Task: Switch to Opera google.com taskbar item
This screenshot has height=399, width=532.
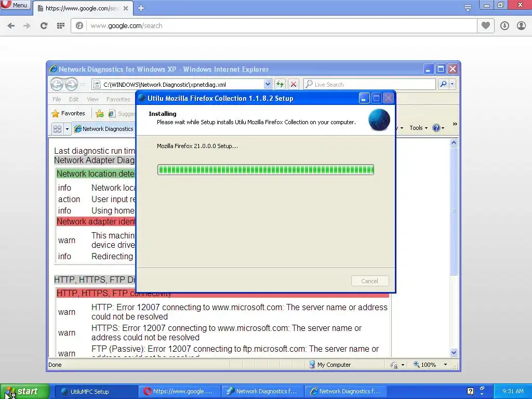Action: pyautogui.click(x=179, y=392)
